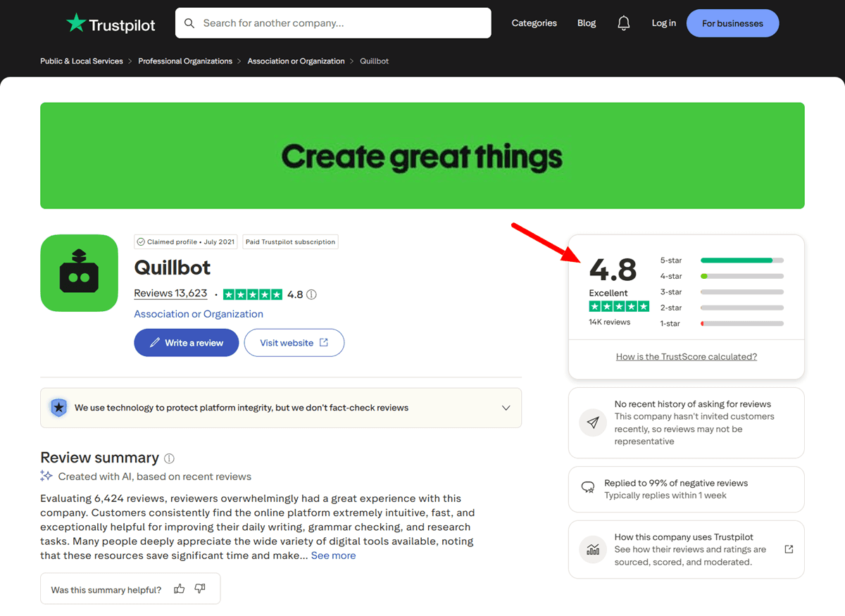Screen dimensions: 845x616
Task: Click info icon beside Review summary
Action: point(169,458)
